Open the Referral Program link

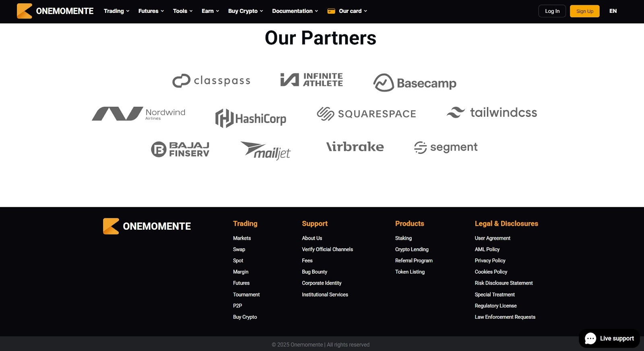click(x=414, y=261)
